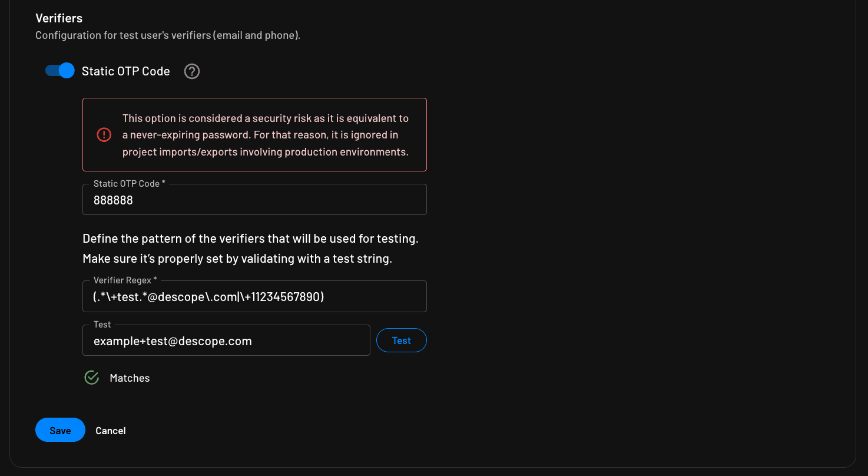Select the exclamation icon in the security warning
The height and width of the screenshot is (476, 868).
point(104,134)
